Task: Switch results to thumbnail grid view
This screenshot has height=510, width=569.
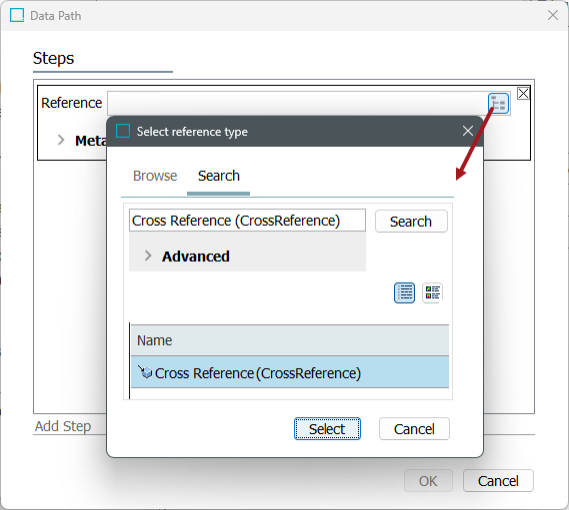Action: pos(432,293)
